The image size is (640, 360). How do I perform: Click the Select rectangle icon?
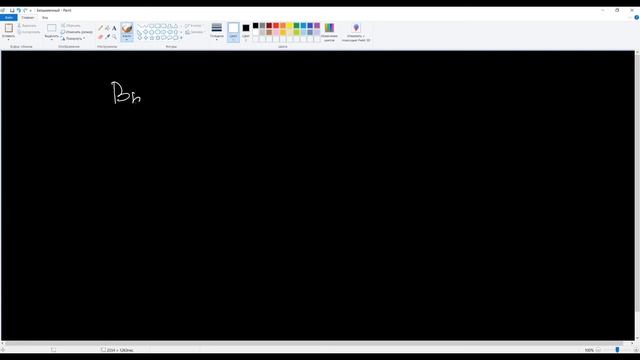[51, 28]
